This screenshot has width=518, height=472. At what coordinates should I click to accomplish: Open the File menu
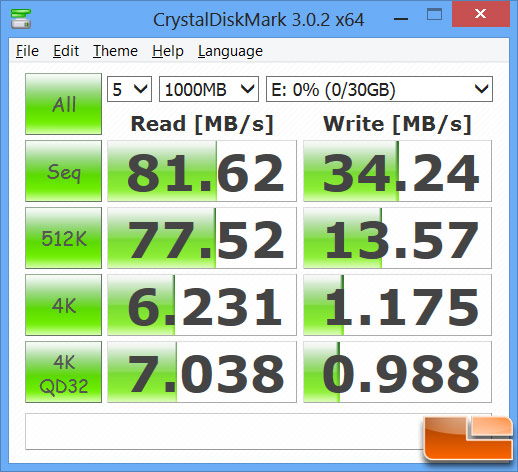[27, 51]
